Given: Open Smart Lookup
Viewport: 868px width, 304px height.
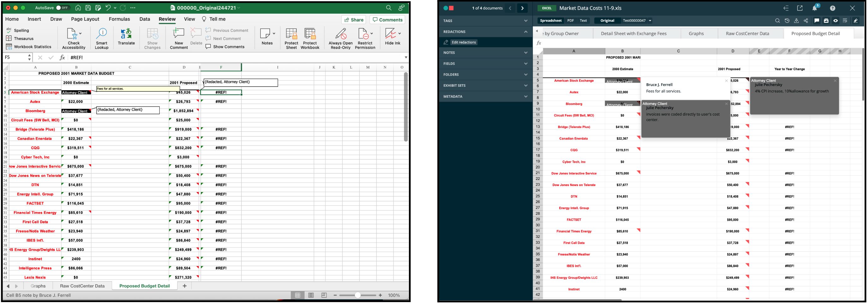Looking at the screenshot, I should point(101,39).
